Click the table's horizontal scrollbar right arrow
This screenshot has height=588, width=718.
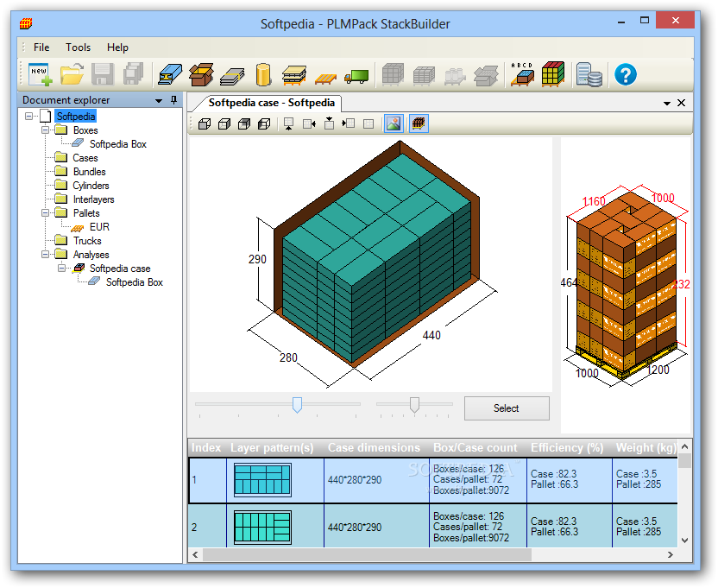point(671,554)
